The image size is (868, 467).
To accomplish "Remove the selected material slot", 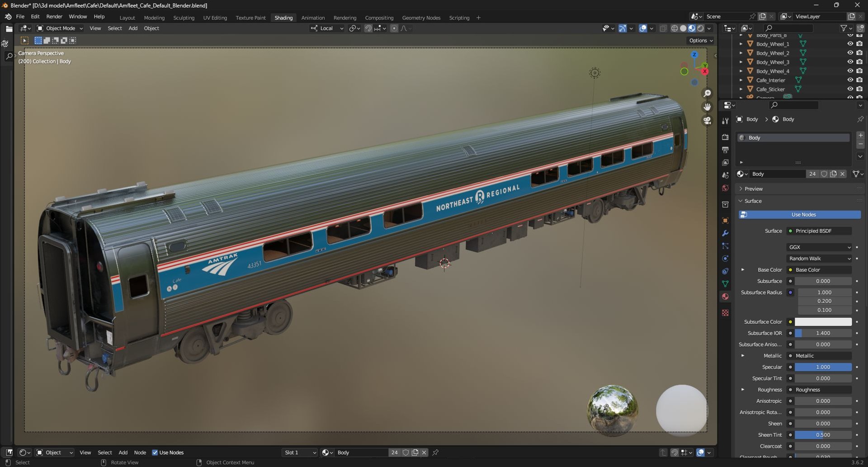I will pyautogui.click(x=860, y=144).
